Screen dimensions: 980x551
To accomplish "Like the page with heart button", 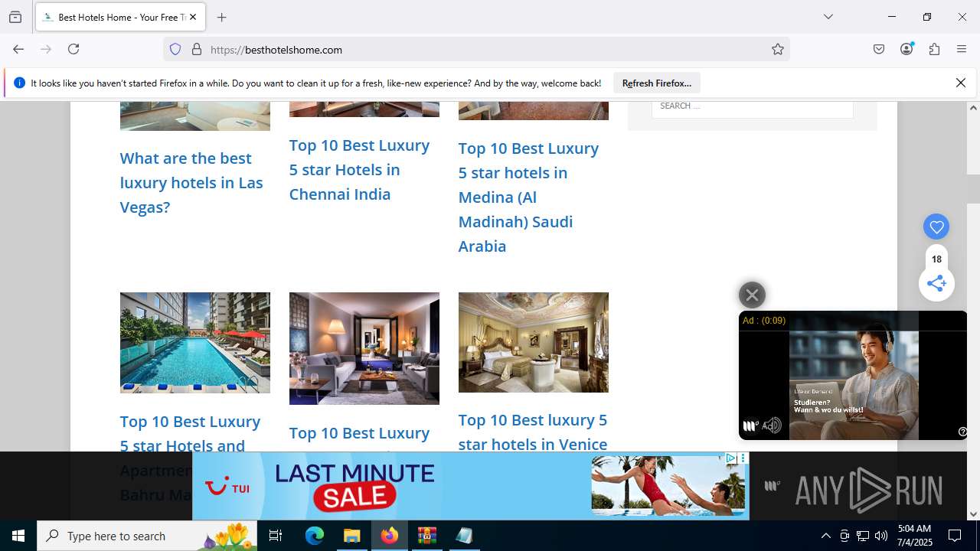I will (936, 227).
